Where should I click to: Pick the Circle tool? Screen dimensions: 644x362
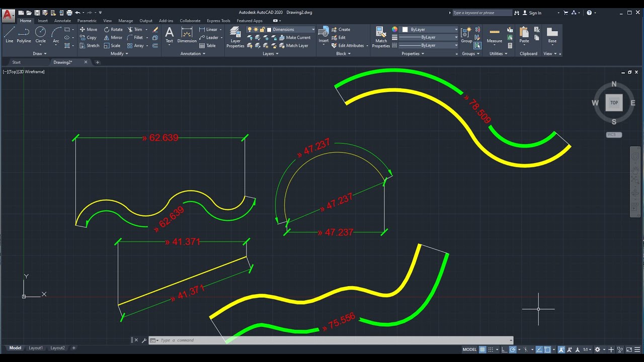click(x=41, y=35)
